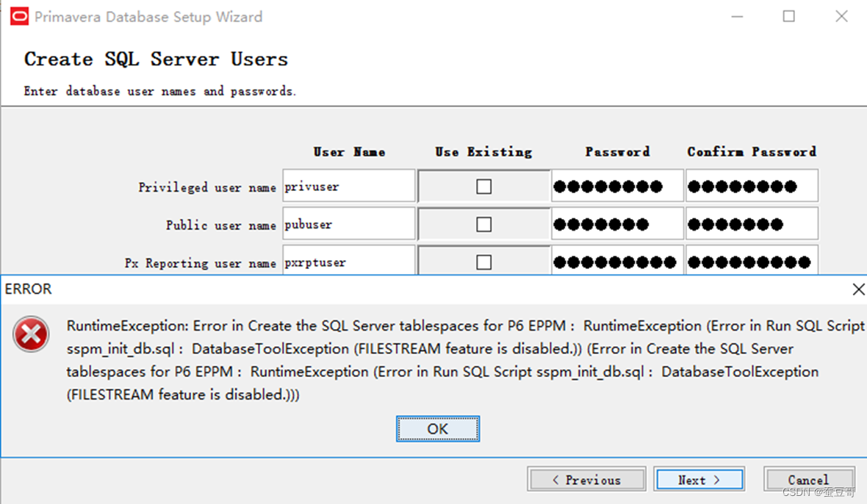The height and width of the screenshot is (504, 867).
Task: Click the Public user Confirm Password field
Action: (751, 223)
